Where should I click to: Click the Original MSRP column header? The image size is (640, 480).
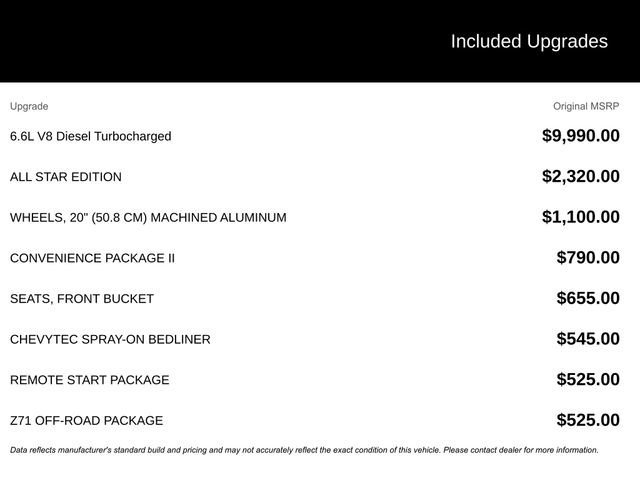(x=586, y=106)
